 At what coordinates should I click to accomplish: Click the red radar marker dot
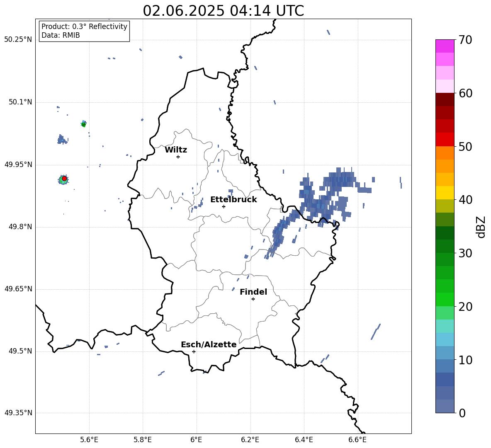pyautogui.click(x=64, y=178)
